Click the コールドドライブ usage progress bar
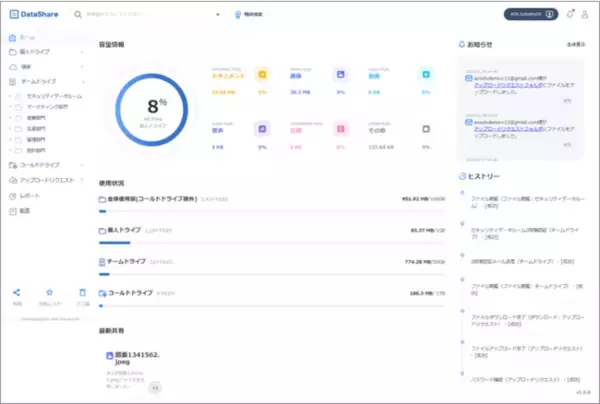 272,306
